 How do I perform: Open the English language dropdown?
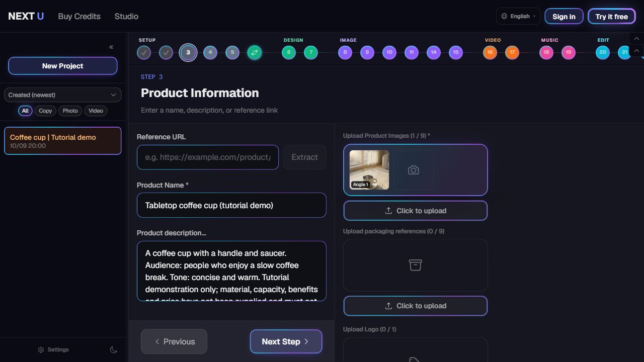pyautogui.click(x=518, y=16)
